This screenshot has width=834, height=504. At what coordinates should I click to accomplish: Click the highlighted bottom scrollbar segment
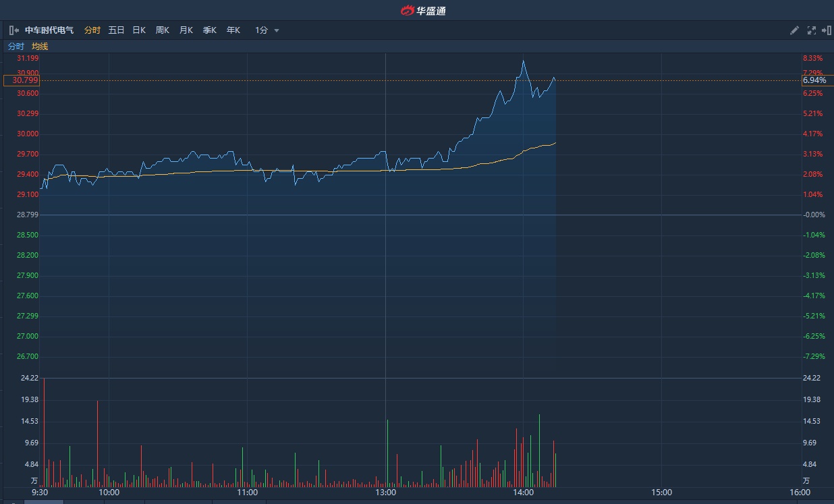click(44, 502)
